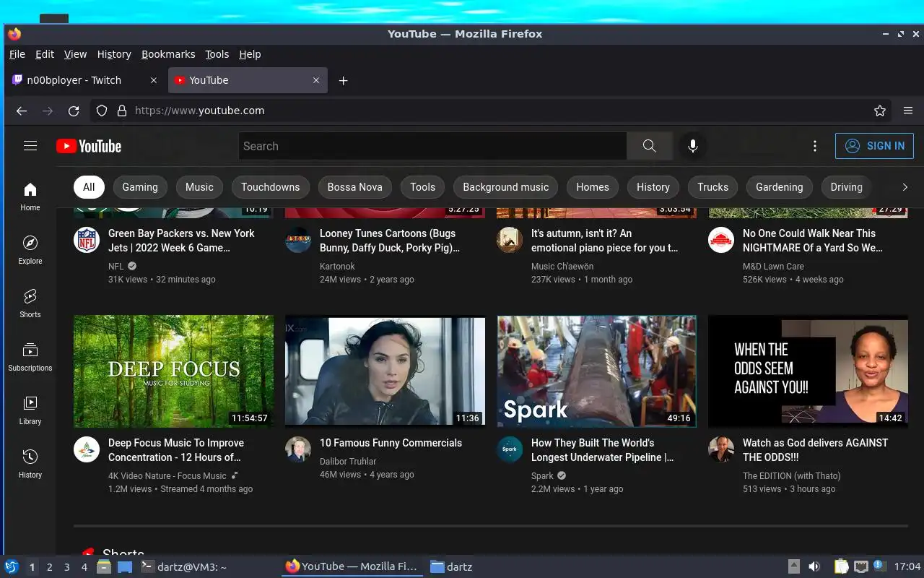
Task: Open History in sidebar
Action: click(x=30, y=464)
